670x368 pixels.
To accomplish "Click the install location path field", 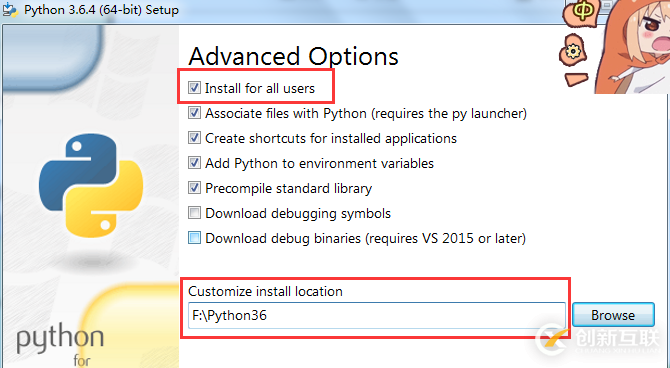I will coord(377,315).
